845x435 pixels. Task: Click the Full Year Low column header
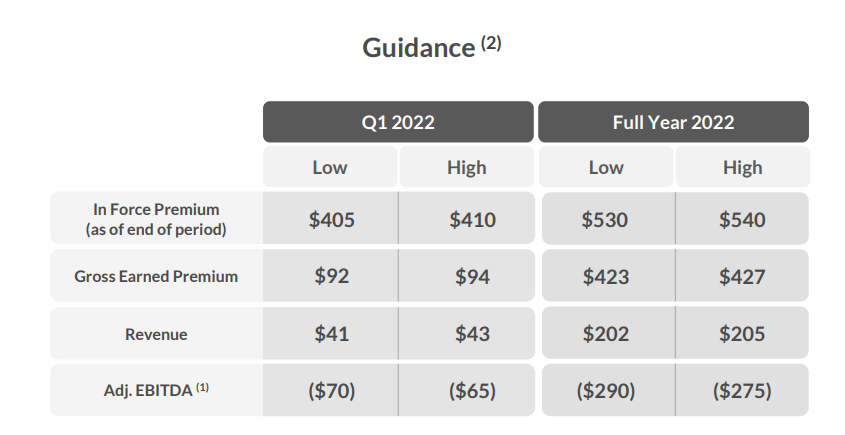(606, 167)
